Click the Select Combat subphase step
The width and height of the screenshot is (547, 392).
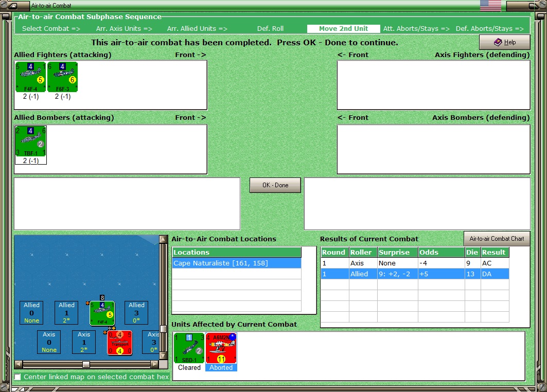click(x=51, y=29)
